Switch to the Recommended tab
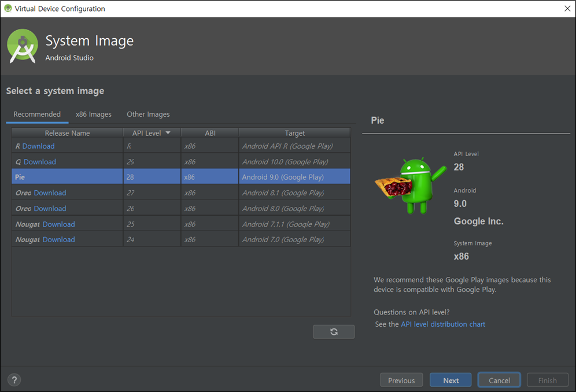 (37, 114)
